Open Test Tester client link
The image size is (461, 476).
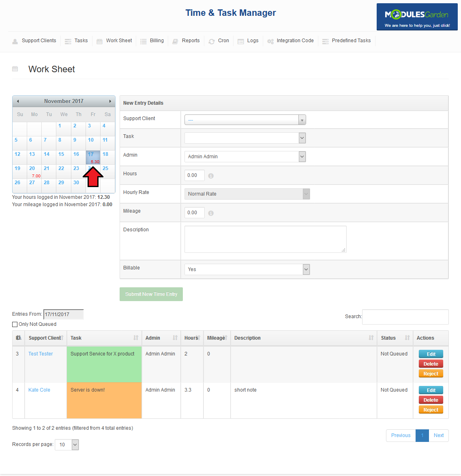pyautogui.click(x=41, y=354)
